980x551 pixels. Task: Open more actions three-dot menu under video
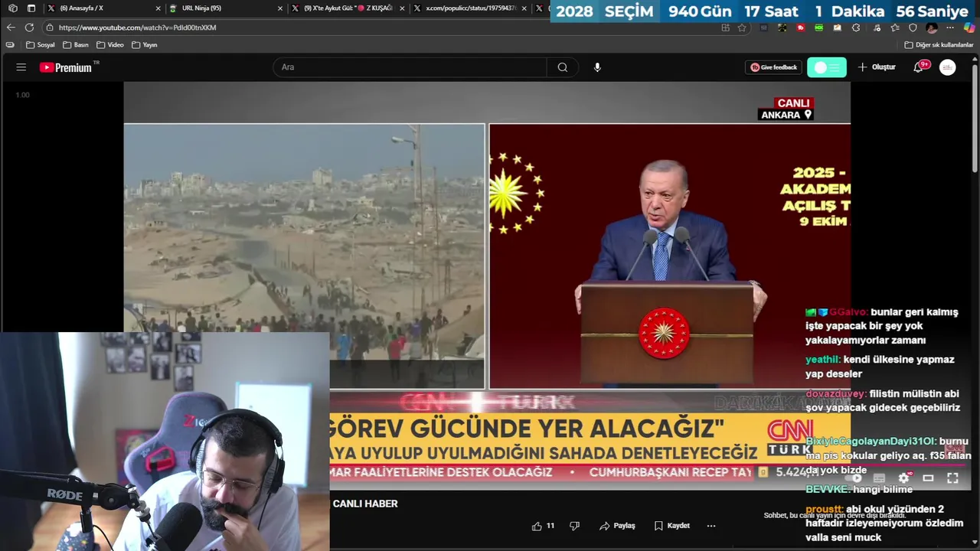coord(711,526)
